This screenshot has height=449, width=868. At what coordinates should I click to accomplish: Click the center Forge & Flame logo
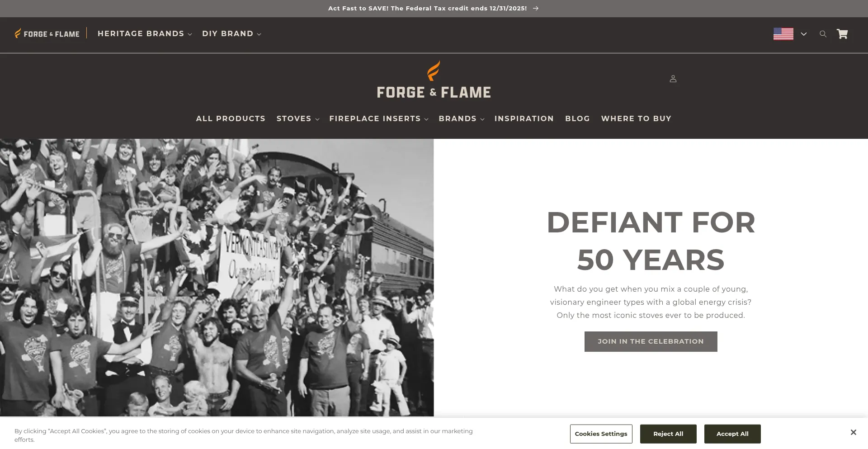click(434, 80)
